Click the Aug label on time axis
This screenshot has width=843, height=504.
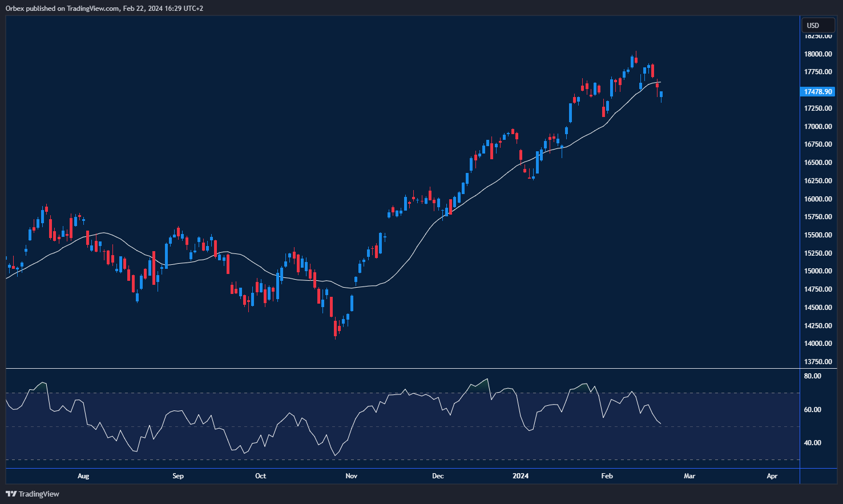tap(83, 476)
